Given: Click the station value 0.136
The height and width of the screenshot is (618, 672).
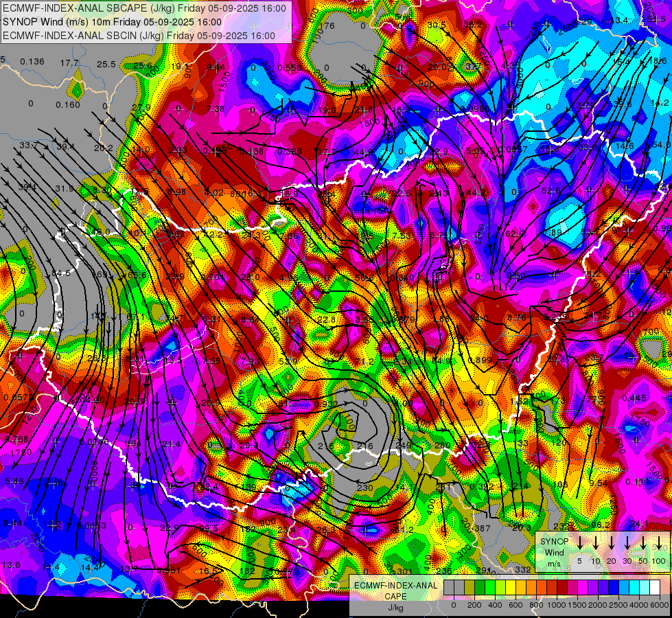Looking at the screenshot, I should (32, 61).
